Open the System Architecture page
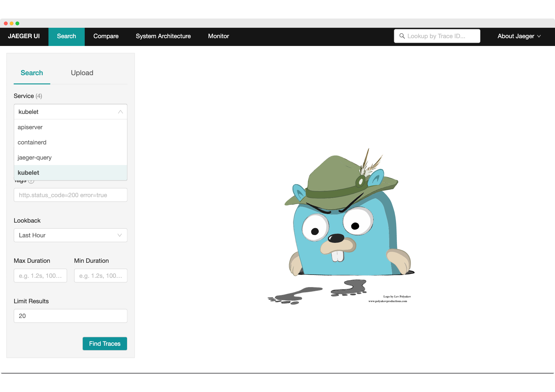The width and height of the screenshot is (555, 392). tap(163, 36)
